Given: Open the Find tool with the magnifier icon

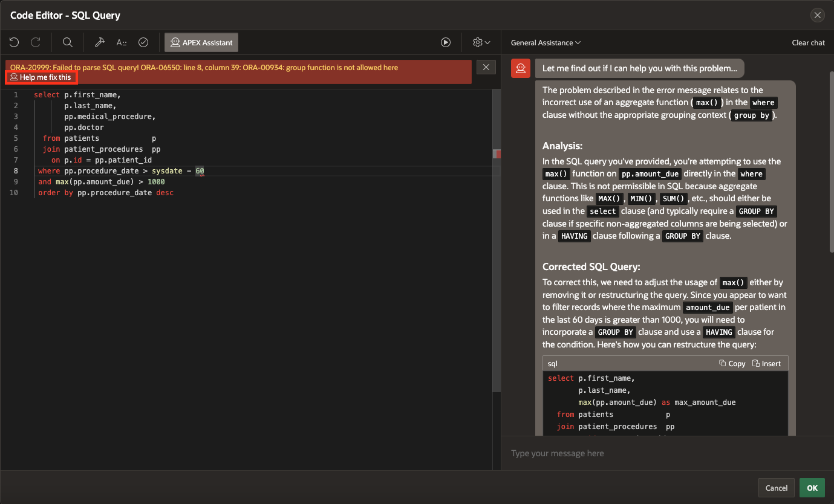Looking at the screenshot, I should [67, 42].
